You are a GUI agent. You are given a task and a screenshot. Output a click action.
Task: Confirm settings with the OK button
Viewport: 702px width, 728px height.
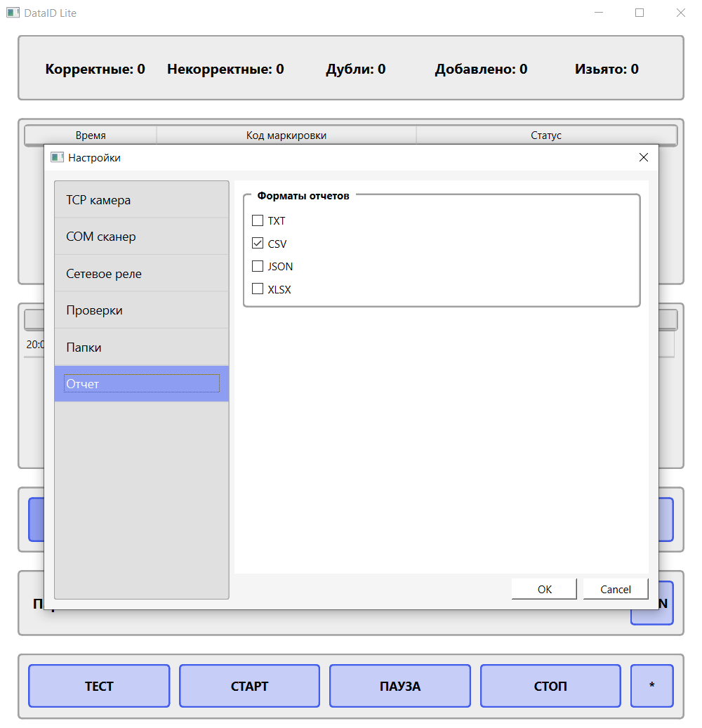click(x=544, y=588)
